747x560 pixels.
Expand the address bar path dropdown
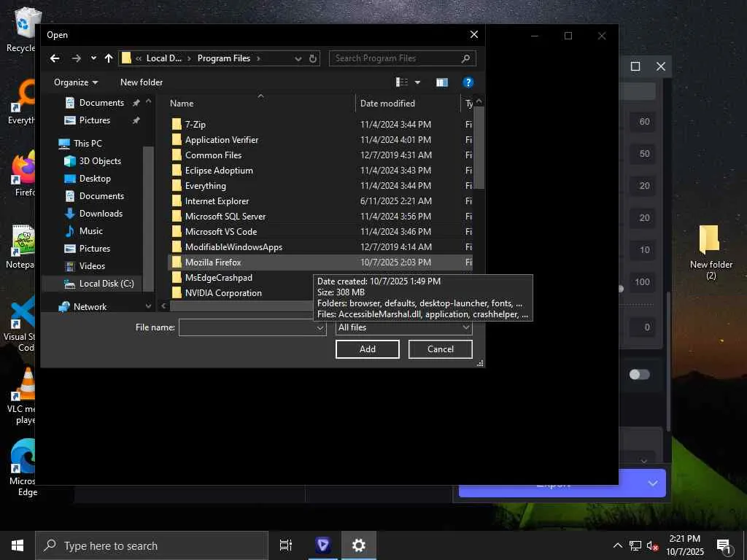[298, 58]
